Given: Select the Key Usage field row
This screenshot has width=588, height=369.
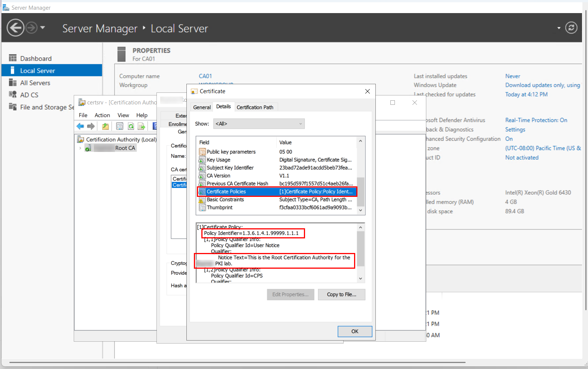Looking at the screenshot, I should click(277, 160).
